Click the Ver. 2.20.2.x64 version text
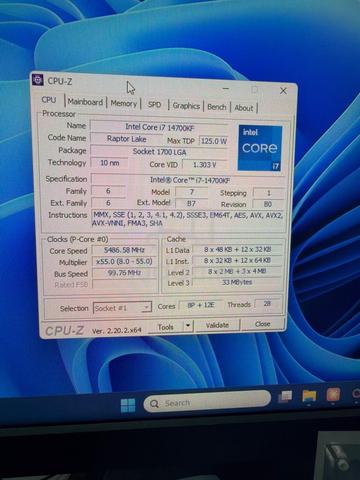 (x=117, y=331)
